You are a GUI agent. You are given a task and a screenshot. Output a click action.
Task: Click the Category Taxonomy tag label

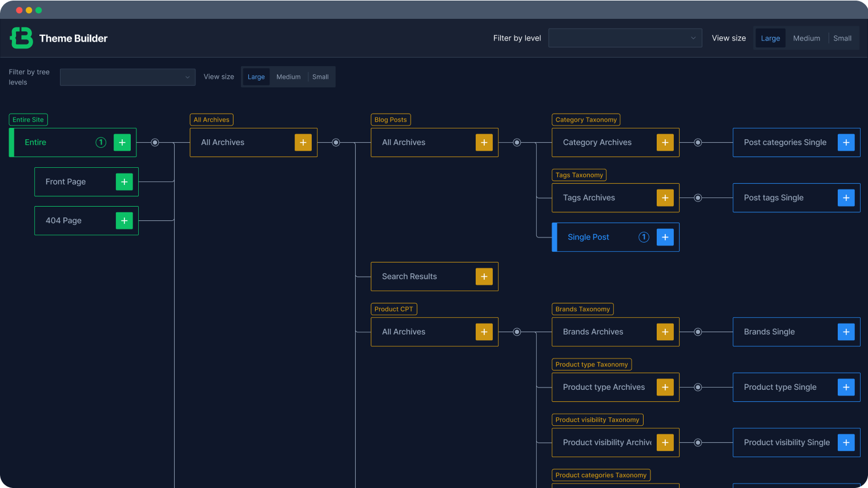586,120
